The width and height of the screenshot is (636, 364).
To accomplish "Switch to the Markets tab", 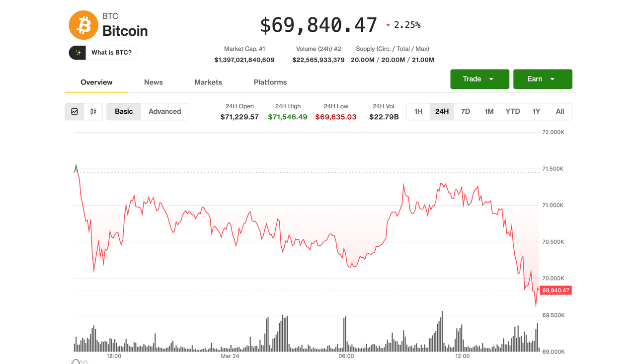I will pos(208,82).
